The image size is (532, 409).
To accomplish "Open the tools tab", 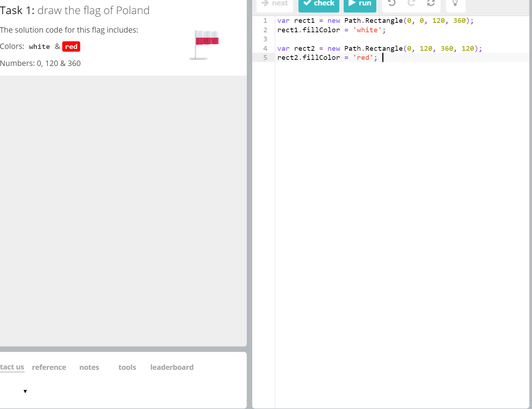I will 127,367.
